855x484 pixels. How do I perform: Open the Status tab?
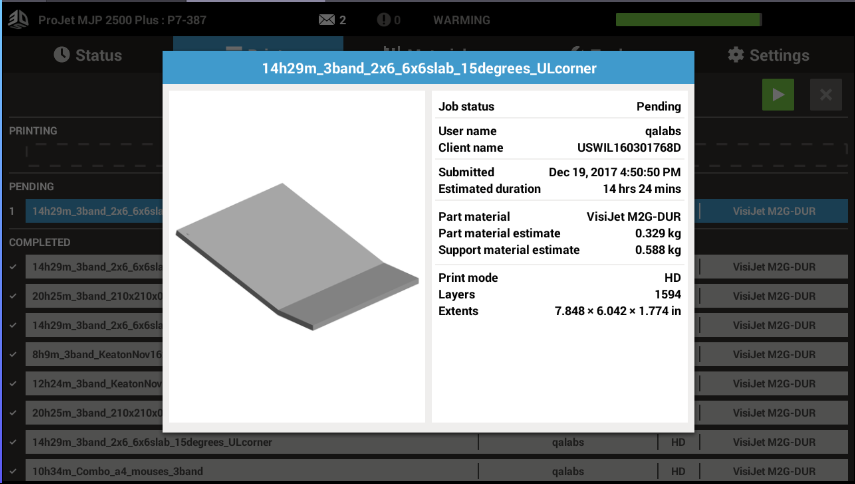click(x=88, y=55)
